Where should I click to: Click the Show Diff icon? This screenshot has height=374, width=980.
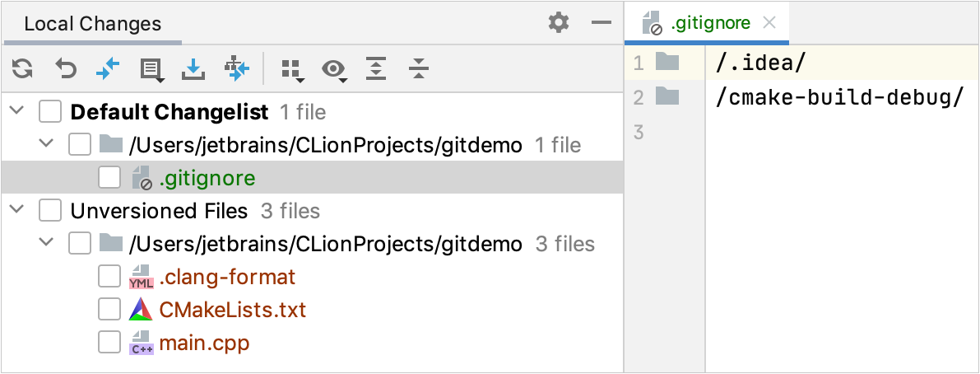click(x=108, y=70)
